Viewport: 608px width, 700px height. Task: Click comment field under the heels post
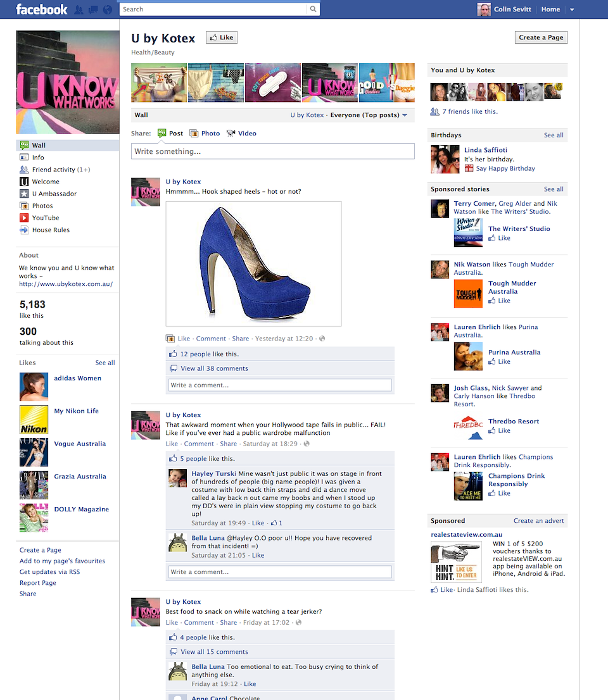pyautogui.click(x=280, y=385)
